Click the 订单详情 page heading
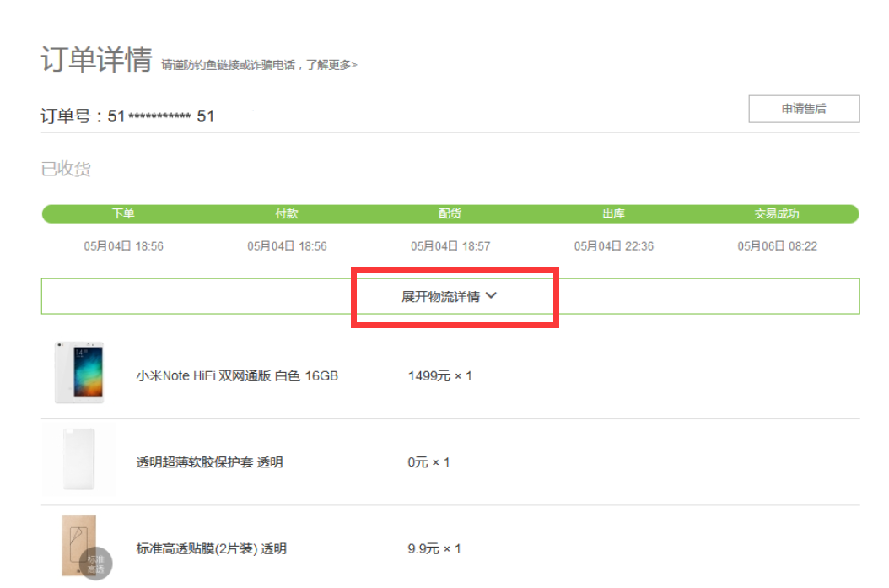Image resolution: width=889 pixels, height=588 pixels. click(x=96, y=60)
